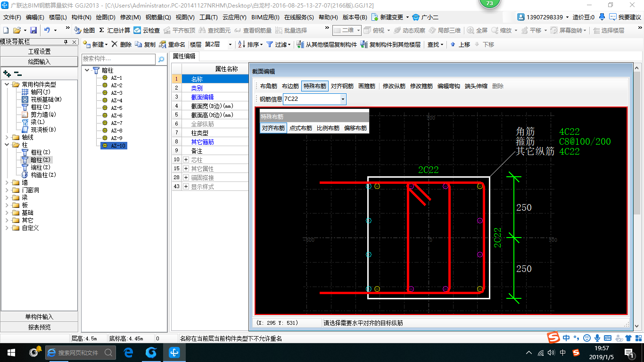Click 对齐钢筋 button
The height and width of the screenshot is (362, 644).
coord(342,86)
